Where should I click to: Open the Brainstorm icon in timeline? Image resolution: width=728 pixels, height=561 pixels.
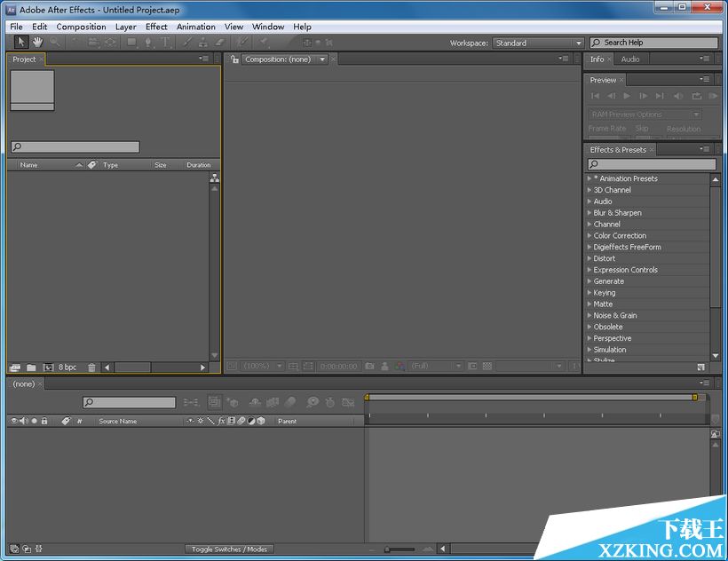tap(313, 402)
